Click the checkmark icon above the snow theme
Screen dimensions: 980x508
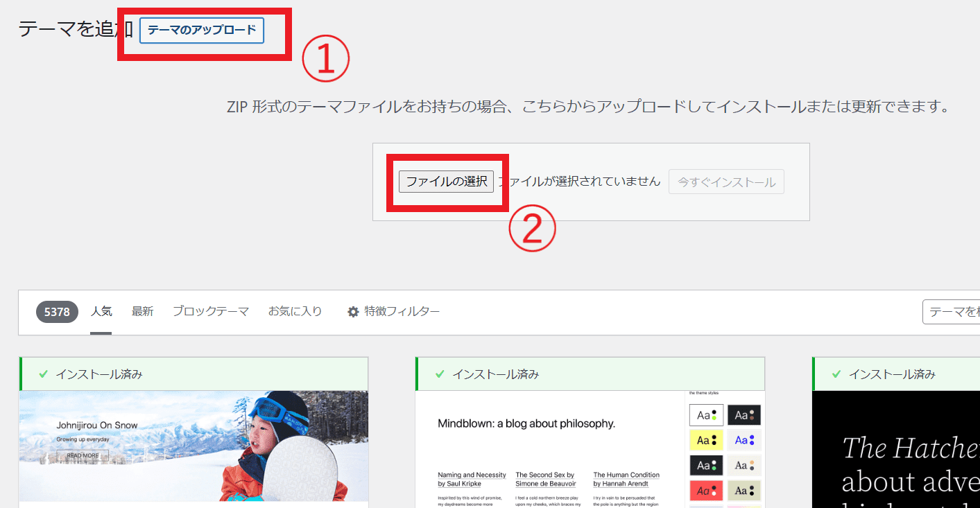(x=43, y=374)
